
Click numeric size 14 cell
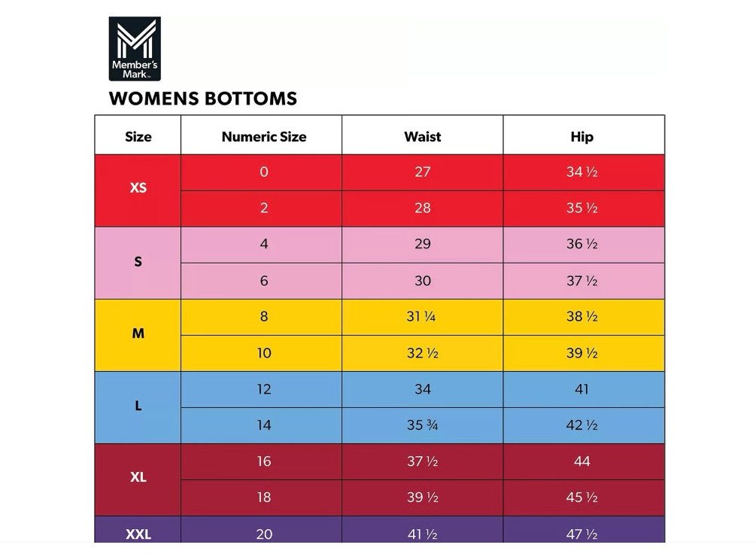click(263, 425)
